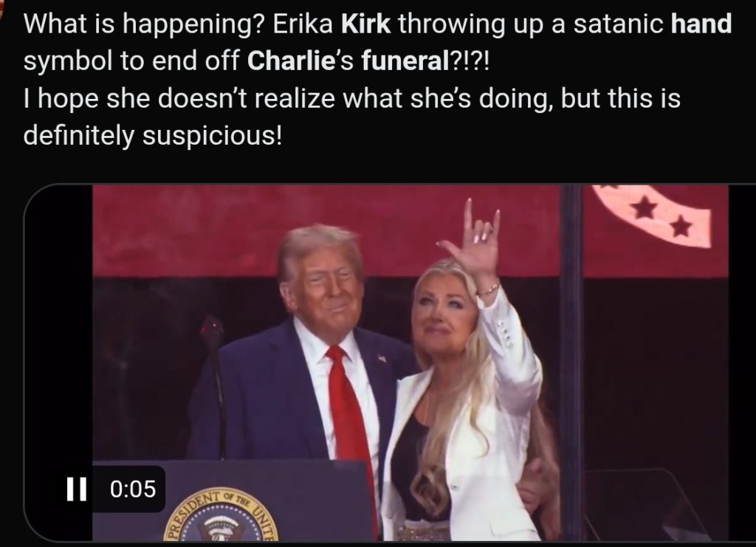Click the gold bracelet on raised wrist
This screenshot has height=547, width=756.
click(x=488, y=289)
